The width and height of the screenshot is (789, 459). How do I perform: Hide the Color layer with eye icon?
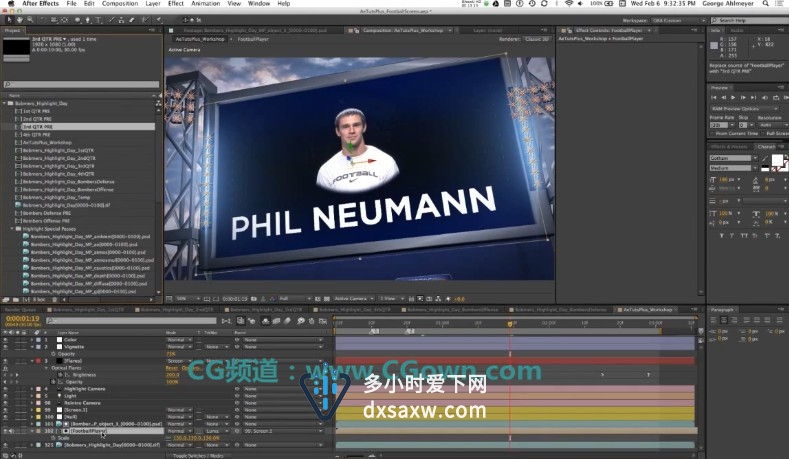pyautogui.click(x=6, y=340)
